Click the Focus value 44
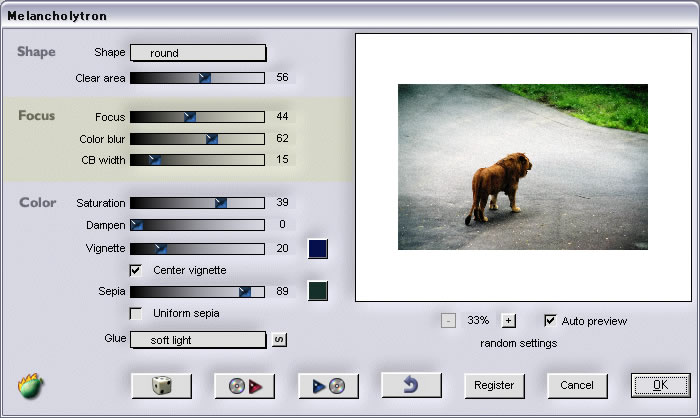Image resolution: width=700 pixels, height=418 pixels. pos(282,116)
